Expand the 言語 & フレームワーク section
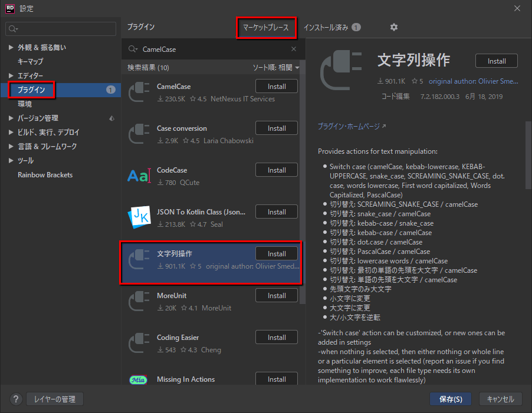 click(x=11, y=146)
